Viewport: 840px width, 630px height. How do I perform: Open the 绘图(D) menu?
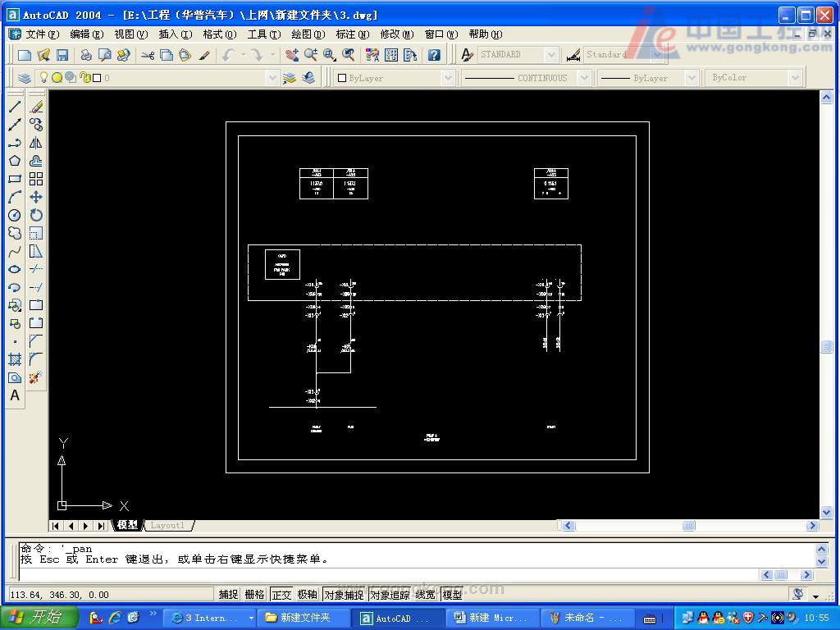[x=308, y=34]
